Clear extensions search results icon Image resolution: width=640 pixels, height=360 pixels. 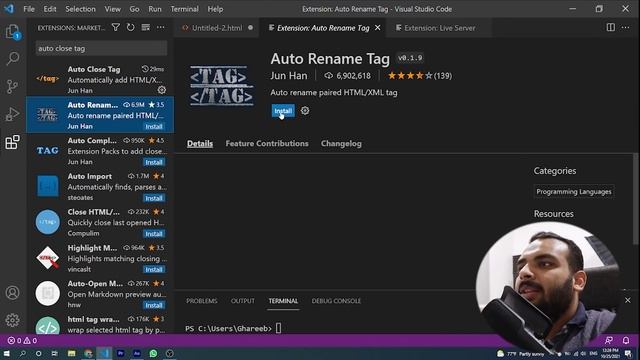[146, 27]
